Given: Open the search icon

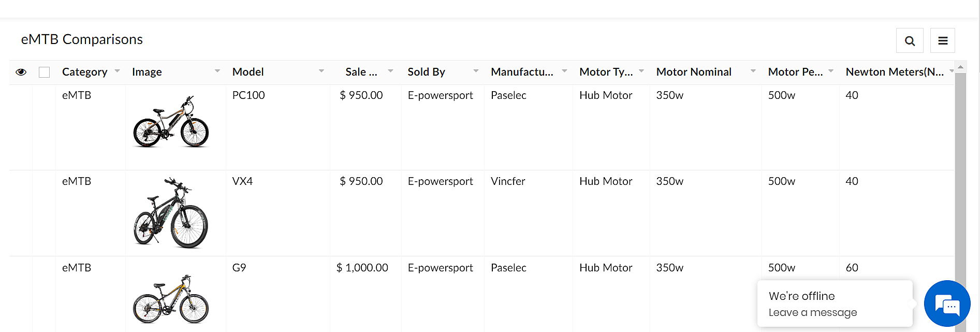Looking at the screenshot, I should tap(910, 40).
